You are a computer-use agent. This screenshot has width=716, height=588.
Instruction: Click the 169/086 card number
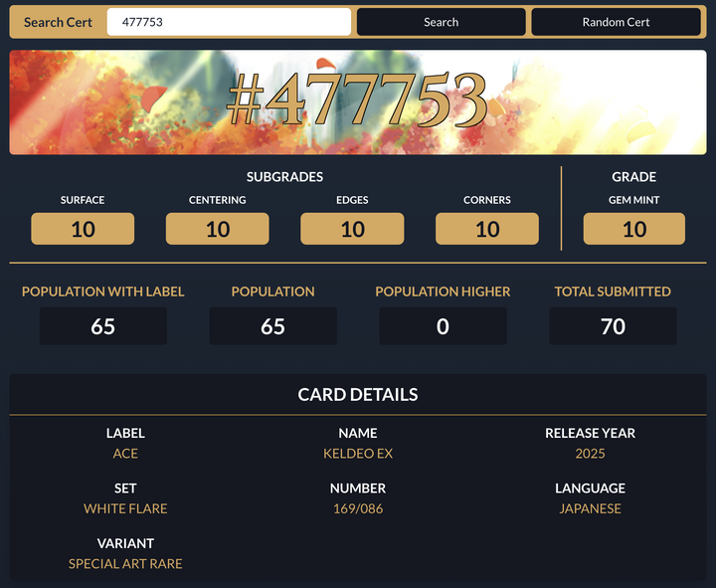tap(358, 508)
